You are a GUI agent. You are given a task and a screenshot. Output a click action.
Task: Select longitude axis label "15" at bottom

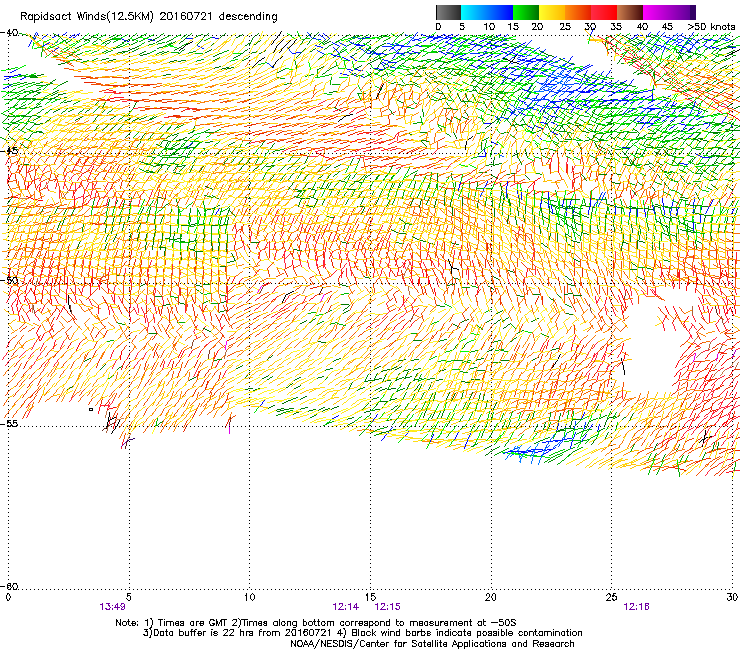click(x=370, y=597)
